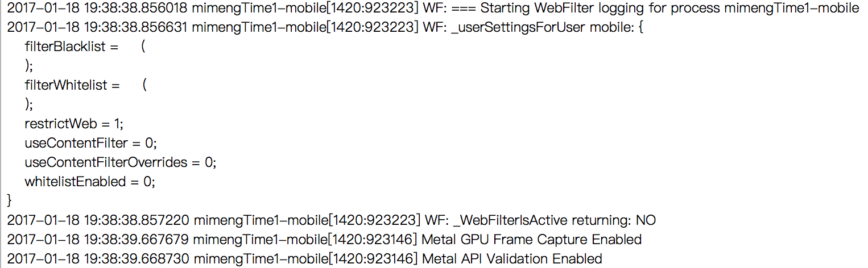Click the filterBlacklist setting line
The image size is (868, 268).
click(72, 47)
